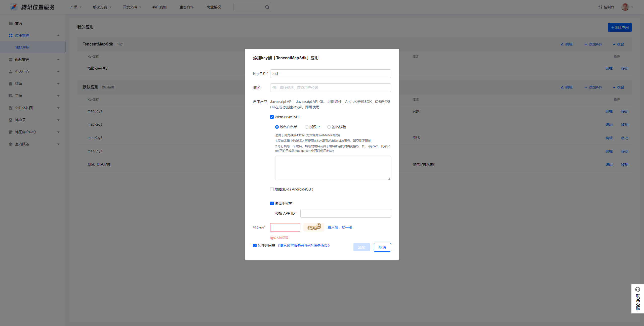
Task: Click the 首页 home sidebar icon
Action: pyautogui.click(x=11, y=23)
